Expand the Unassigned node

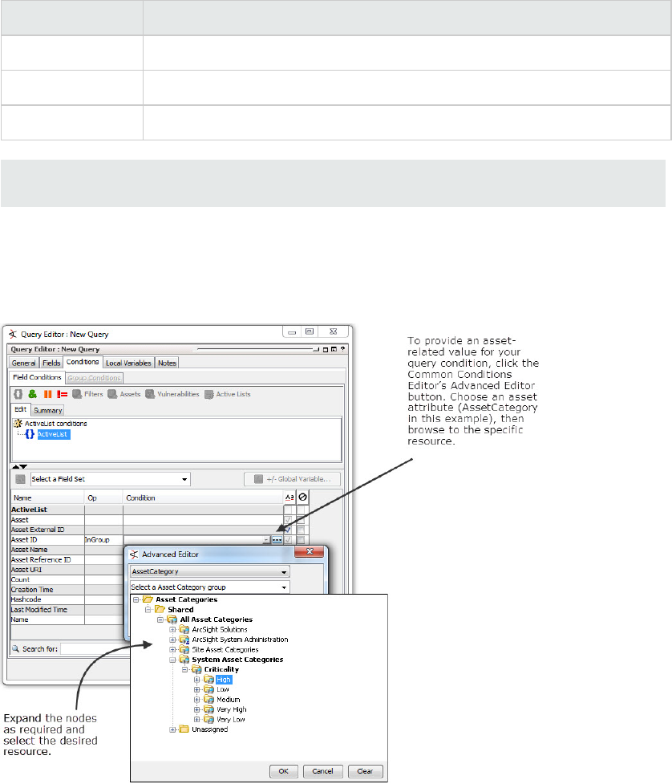[172, 729]
